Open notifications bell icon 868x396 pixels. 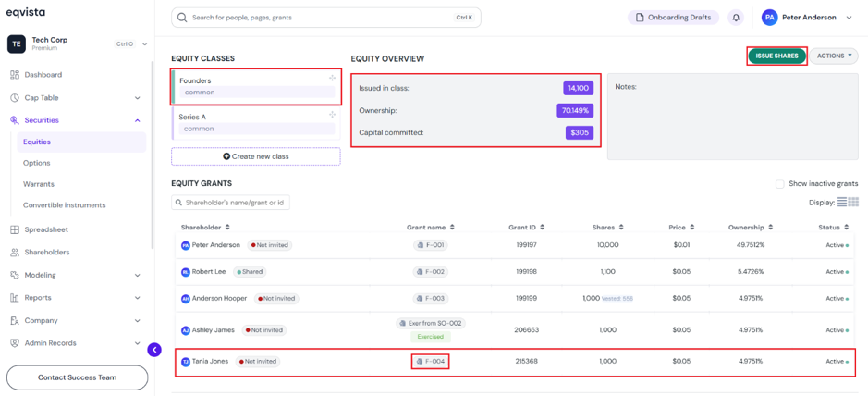[736, 18]
